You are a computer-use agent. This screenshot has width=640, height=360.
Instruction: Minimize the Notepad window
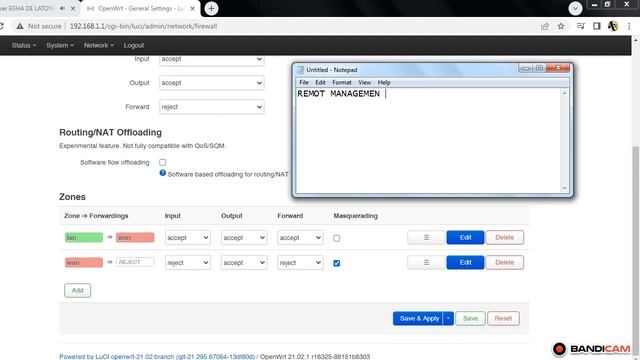(526, 68)
